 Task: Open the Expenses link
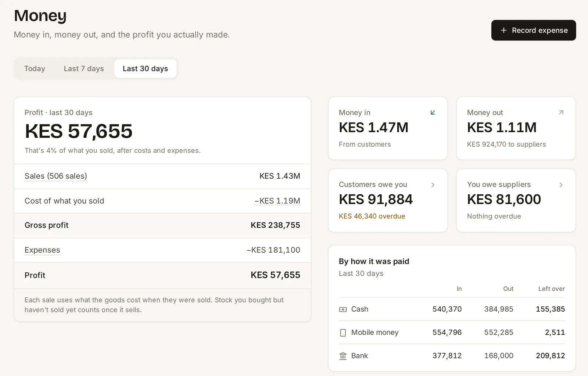pyautogui.click(x=42, y=250)
